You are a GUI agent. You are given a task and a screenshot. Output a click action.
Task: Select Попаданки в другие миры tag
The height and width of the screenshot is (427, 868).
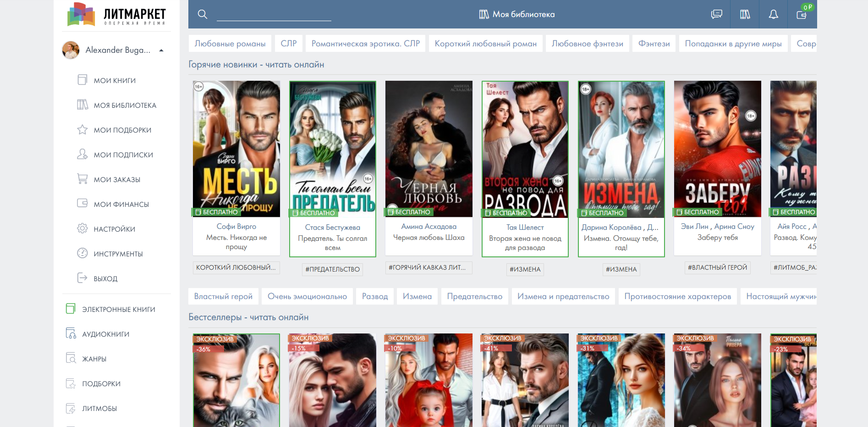tap(733, 44)
